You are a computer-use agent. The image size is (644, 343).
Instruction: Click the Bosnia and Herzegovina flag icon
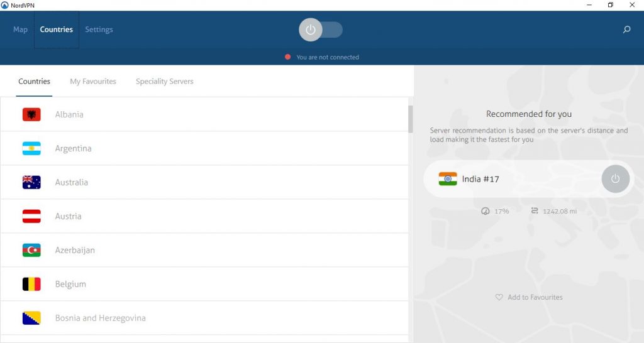tap(31, 318)
